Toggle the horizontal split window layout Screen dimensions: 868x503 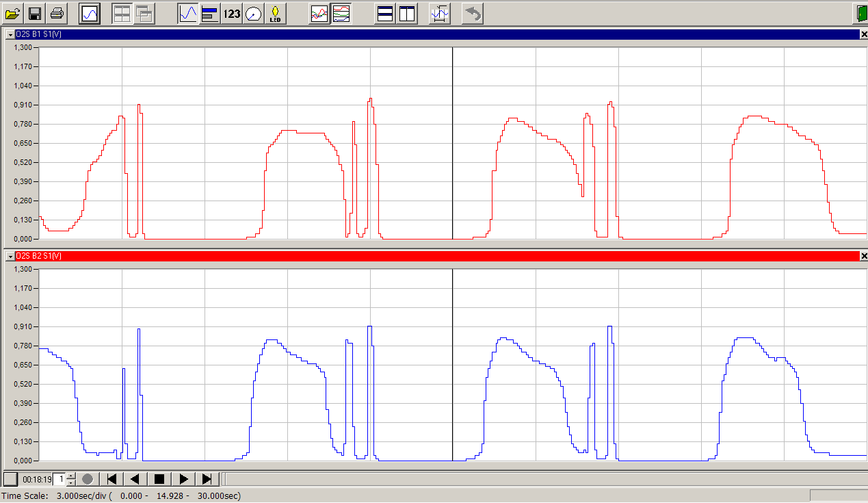tap(385, 13)
